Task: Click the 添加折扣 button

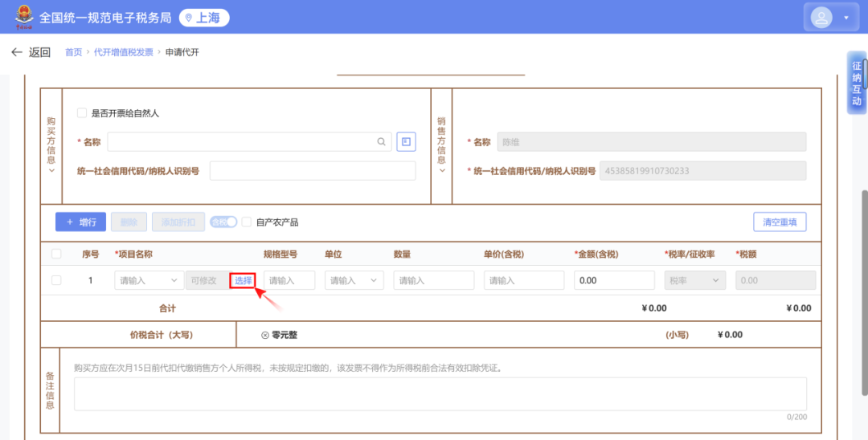Action: (x=178, y=222)
